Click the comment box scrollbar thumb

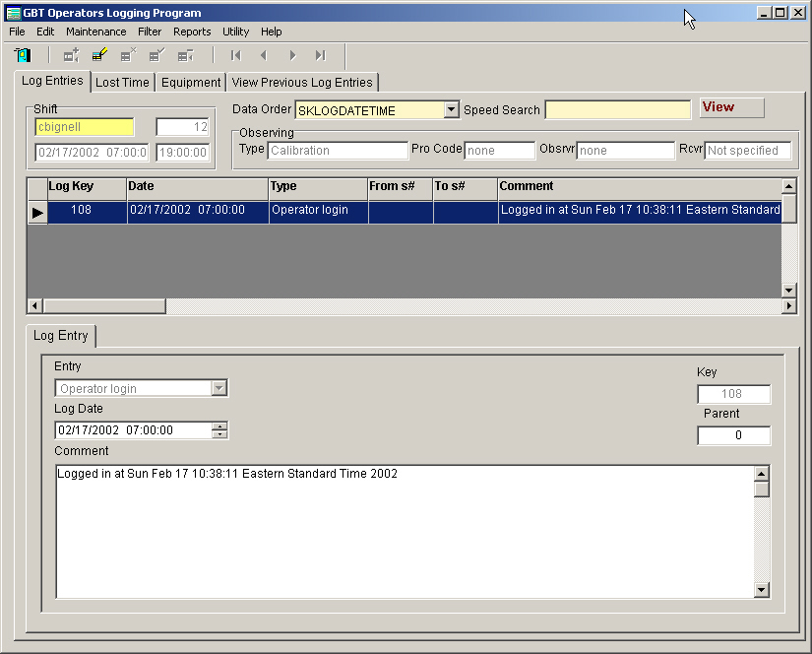click(x=761, y=490)
